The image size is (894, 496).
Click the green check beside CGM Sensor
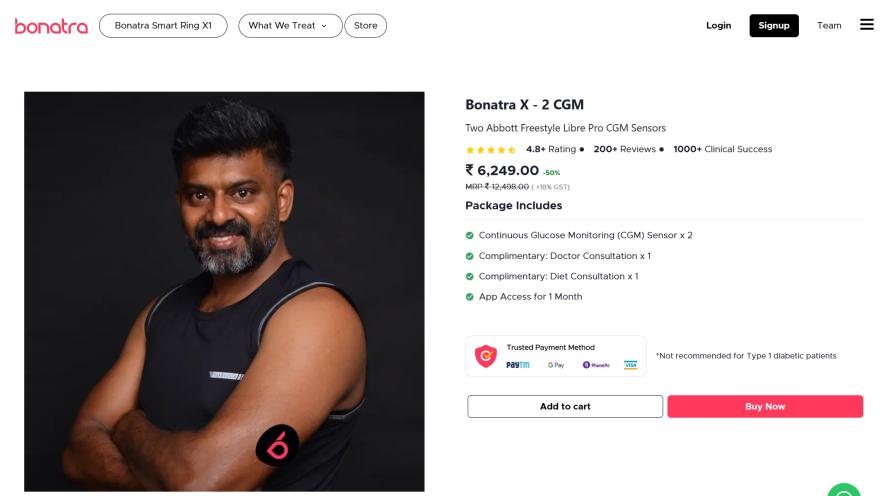(x=470, y=235)
